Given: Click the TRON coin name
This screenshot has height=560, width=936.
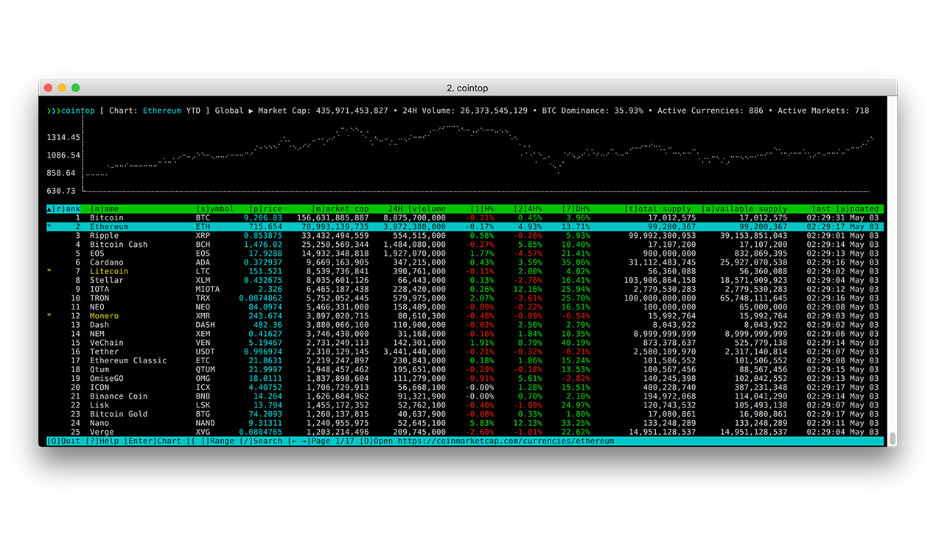Looking at the screenshot, I should tap(99, 298).
